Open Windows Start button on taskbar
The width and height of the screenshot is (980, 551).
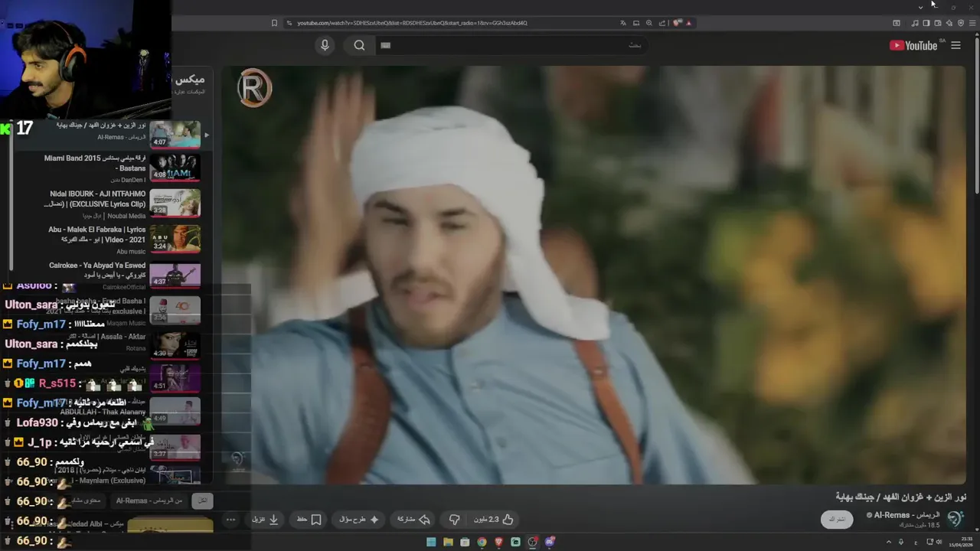(431, 542)
